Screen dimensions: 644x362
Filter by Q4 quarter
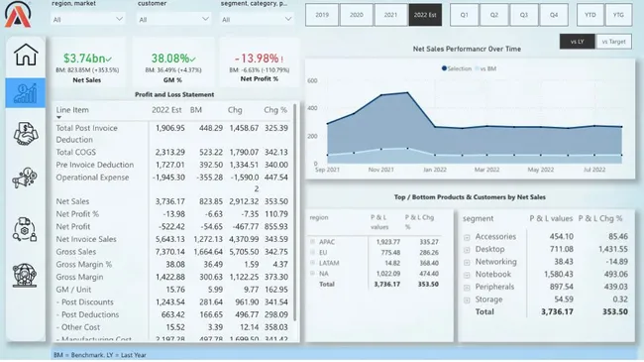tap(554, 15)
